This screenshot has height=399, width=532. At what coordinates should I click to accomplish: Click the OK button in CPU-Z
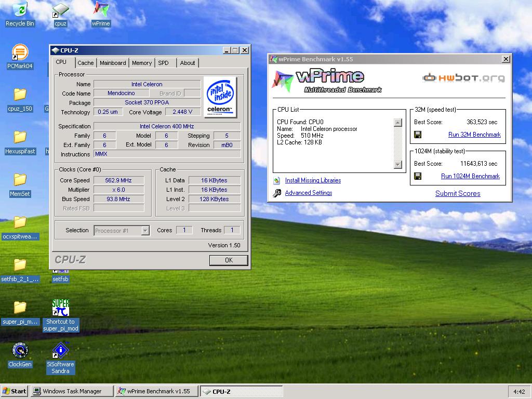point(229,260)
